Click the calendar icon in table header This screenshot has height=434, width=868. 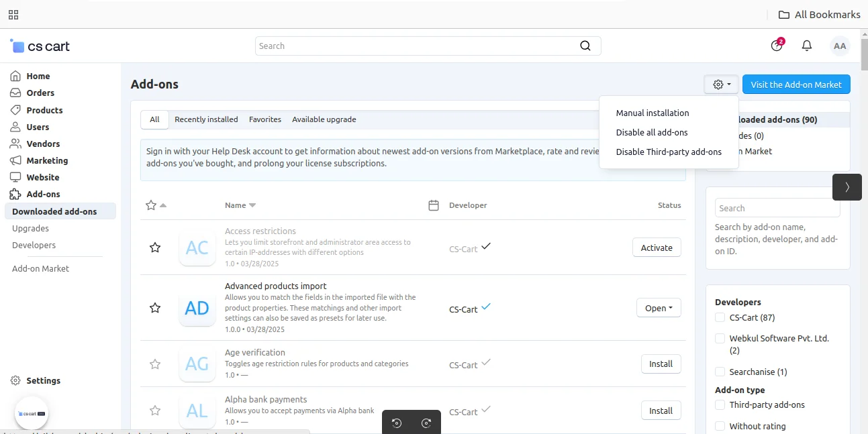[434, 205]
